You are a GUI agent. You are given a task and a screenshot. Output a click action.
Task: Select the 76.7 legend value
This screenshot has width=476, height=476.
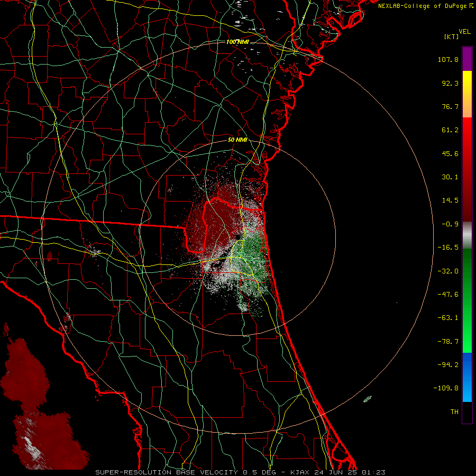(450, 106)
